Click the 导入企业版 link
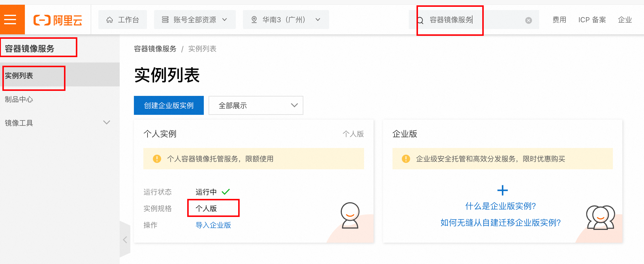Viewport: 644px width, 264px height. tap(213, 225)
